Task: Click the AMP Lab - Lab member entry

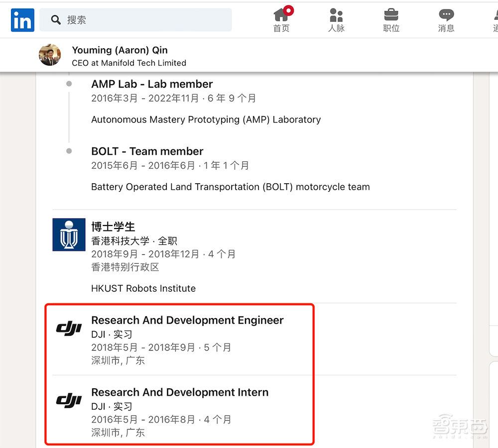Action: pyautogui.click(x=151, y=84)
